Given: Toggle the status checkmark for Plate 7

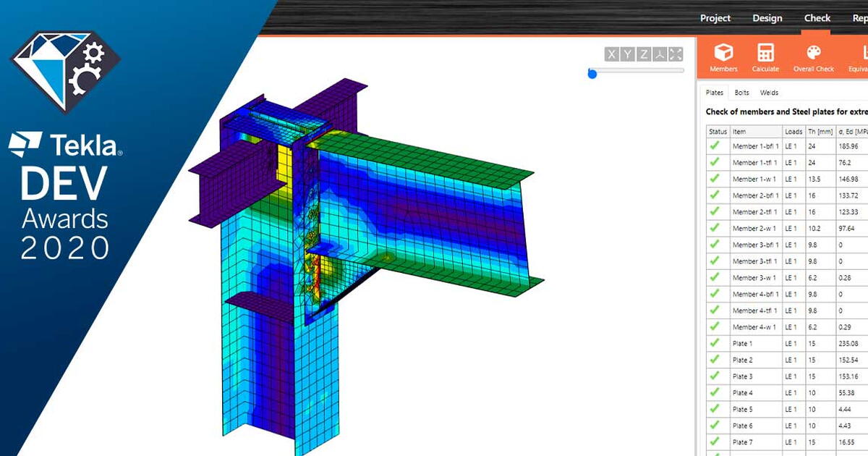Looking at the screenshot, I should click(x=714, y=442).
